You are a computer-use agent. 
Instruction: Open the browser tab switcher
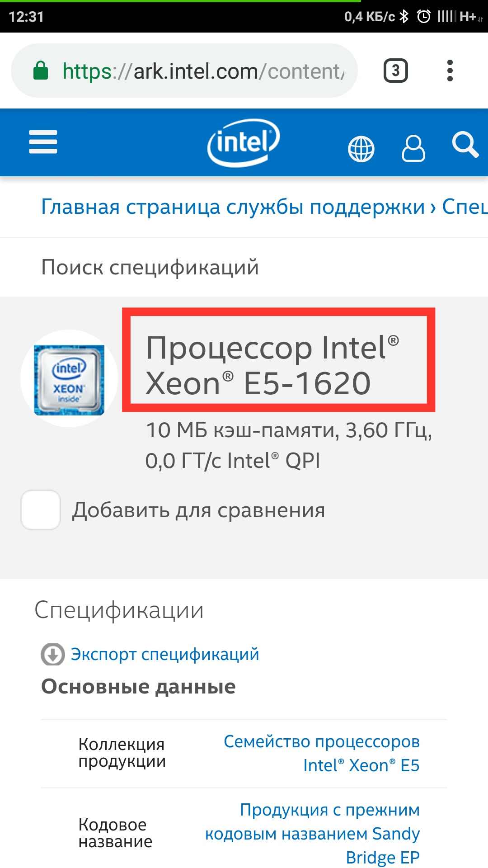[396, 71]
